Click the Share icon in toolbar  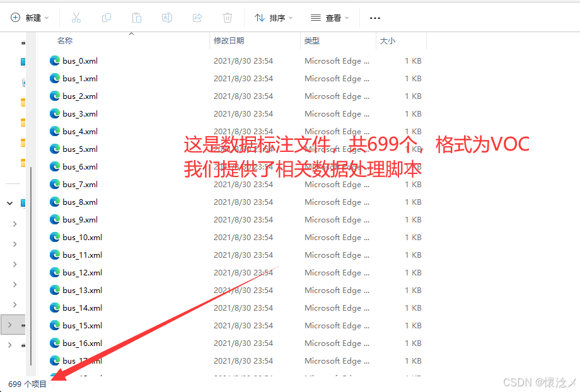coord(197,18)
